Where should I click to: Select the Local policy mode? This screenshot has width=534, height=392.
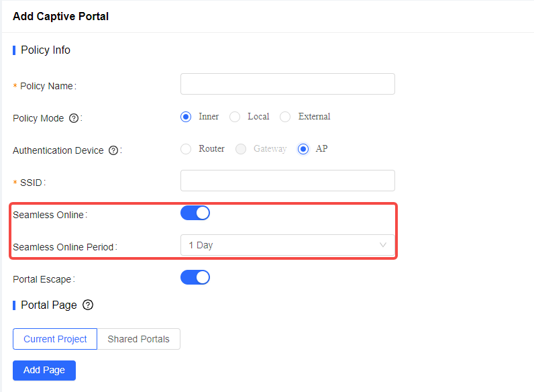[235, 117]
